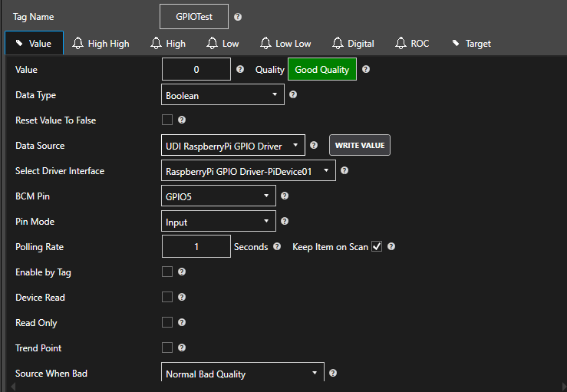Click help icon beside Select Driver Interface
This screenshot has height=392, width=567.
[x=344, y=170]
